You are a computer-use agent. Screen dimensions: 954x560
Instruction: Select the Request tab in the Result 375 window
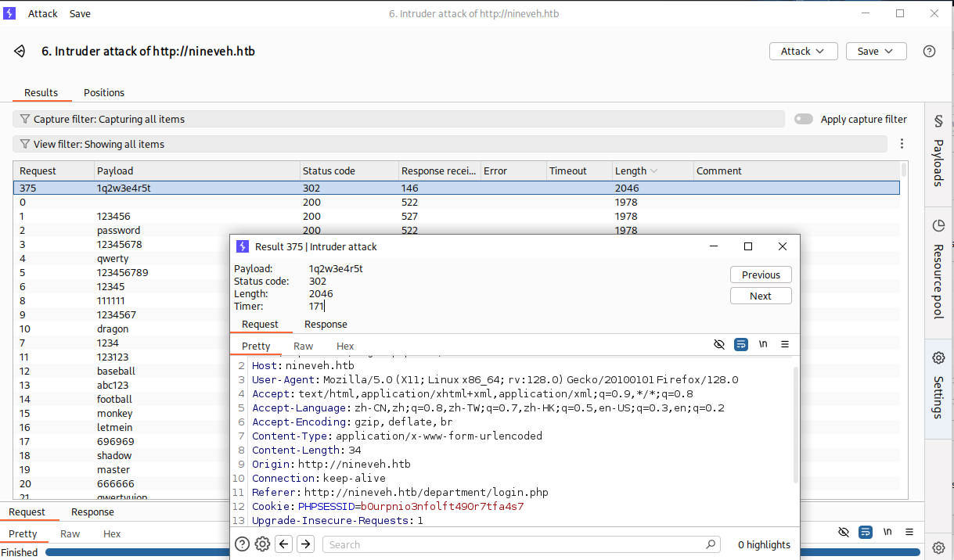tap(260, 324)
